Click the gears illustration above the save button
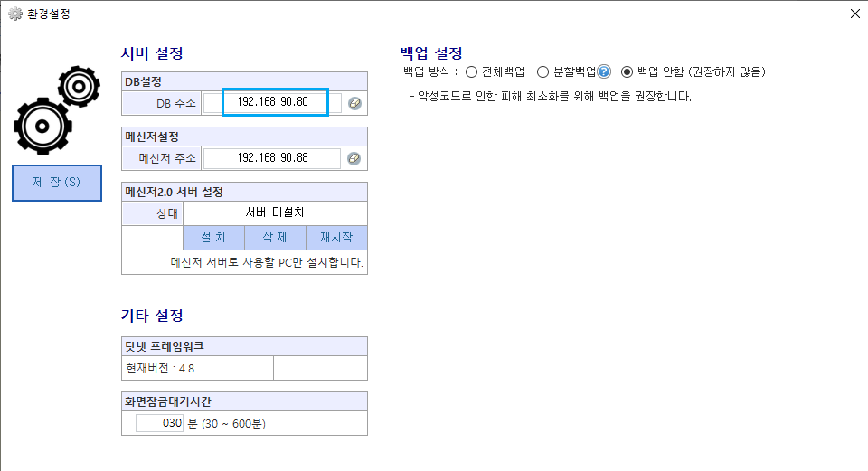The height and width of the screenshot is (471, 868). coord(57,109)
